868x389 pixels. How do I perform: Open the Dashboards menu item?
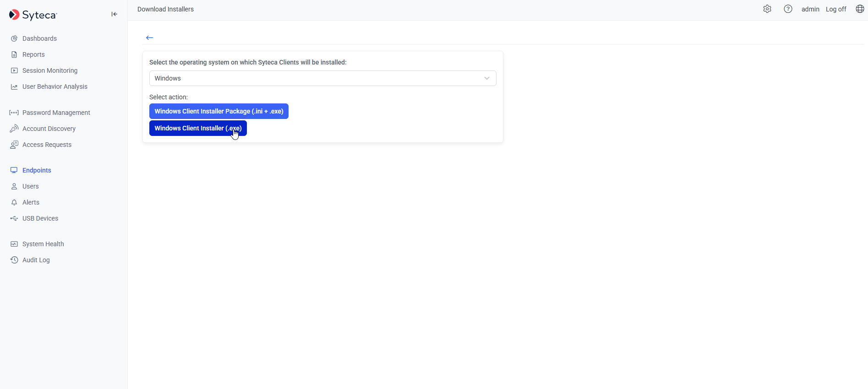pos(39,38)
